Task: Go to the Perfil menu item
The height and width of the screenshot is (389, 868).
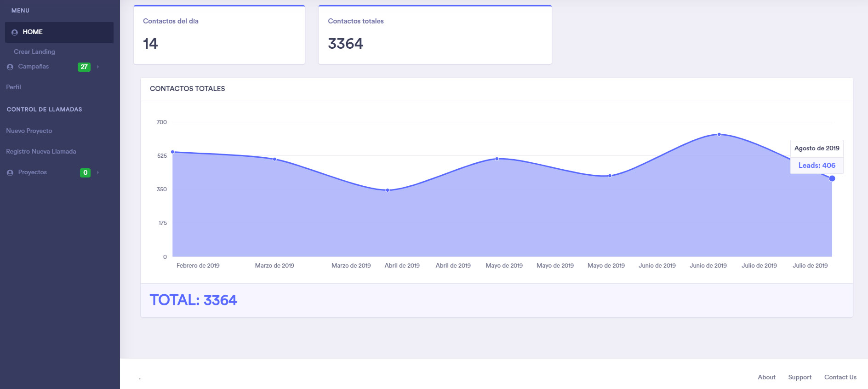Action: click(13, 87)
